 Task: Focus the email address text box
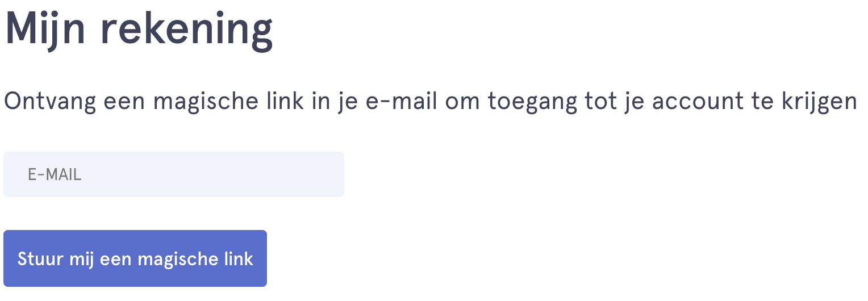174,174
